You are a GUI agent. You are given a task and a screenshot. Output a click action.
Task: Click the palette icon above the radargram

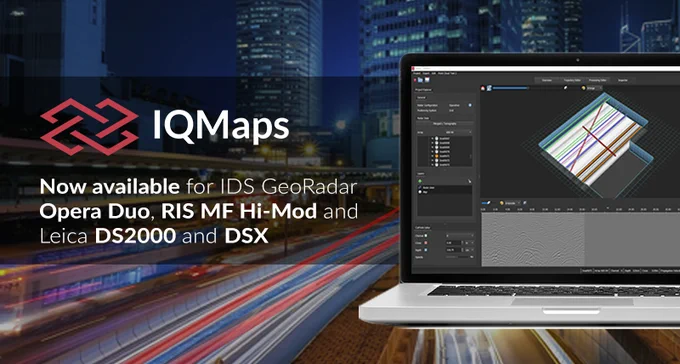[x=502, y=203]
